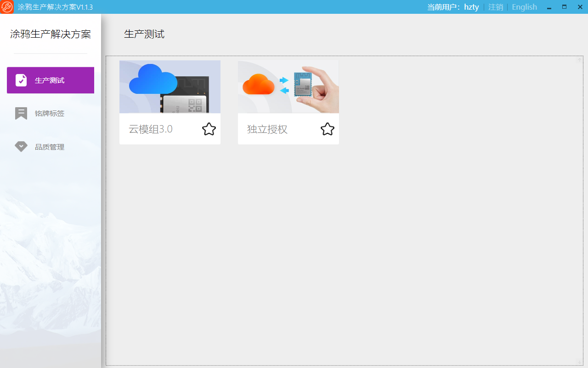Open the 铭牌标签 sidebar menu item

(51, 114)
